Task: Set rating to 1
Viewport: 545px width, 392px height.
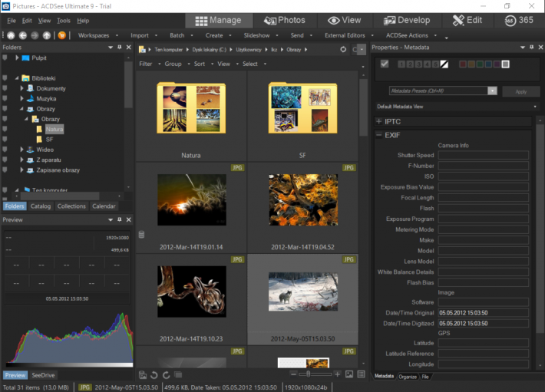Action: pos(401,64)
